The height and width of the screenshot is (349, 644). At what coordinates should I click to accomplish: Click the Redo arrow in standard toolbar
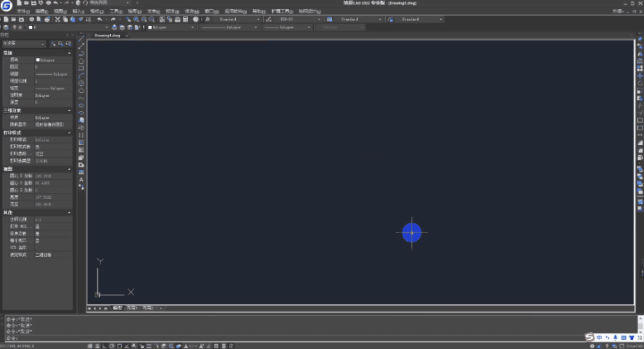click(113, 20)
